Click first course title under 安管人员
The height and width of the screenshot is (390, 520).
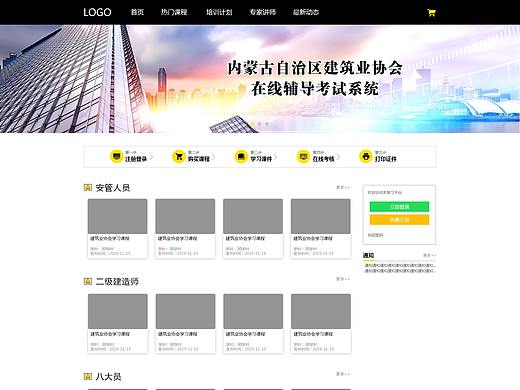(x=110, y=238)
